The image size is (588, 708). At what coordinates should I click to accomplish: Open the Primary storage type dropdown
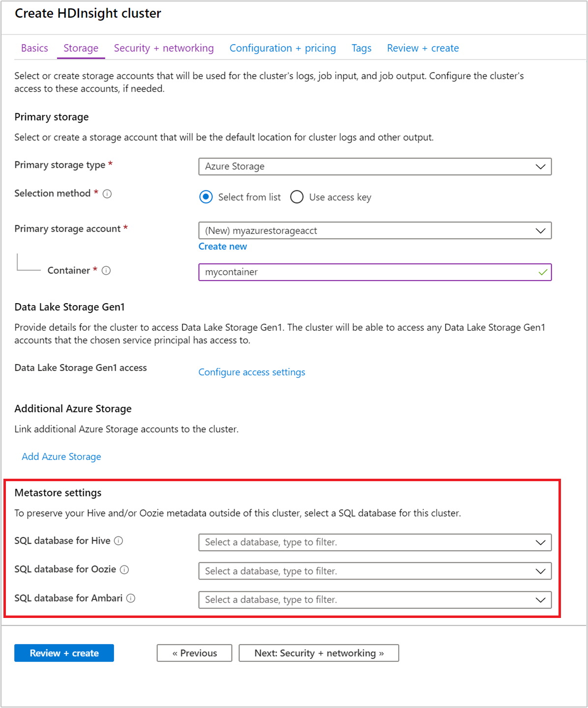pyautogui.click(x=375, y=166)
